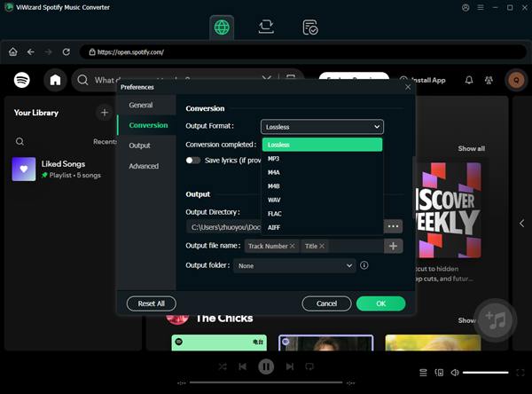The image size is (532, 394).
Task: Click the Spotify logo
Action: pos(22,80)
